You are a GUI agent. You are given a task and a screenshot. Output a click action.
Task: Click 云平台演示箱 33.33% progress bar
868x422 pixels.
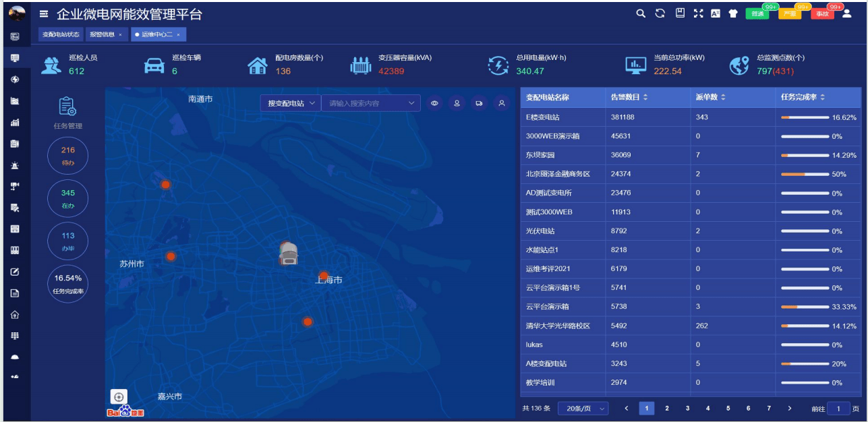coord(805,307)
